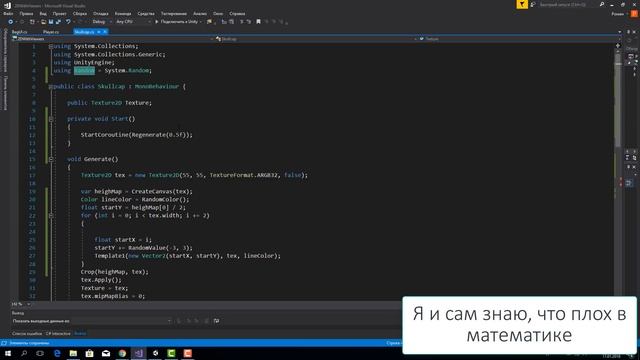Screen dimensions: 640x360
Task: Open the Отладка menu
Action: [x=100, y=13]
